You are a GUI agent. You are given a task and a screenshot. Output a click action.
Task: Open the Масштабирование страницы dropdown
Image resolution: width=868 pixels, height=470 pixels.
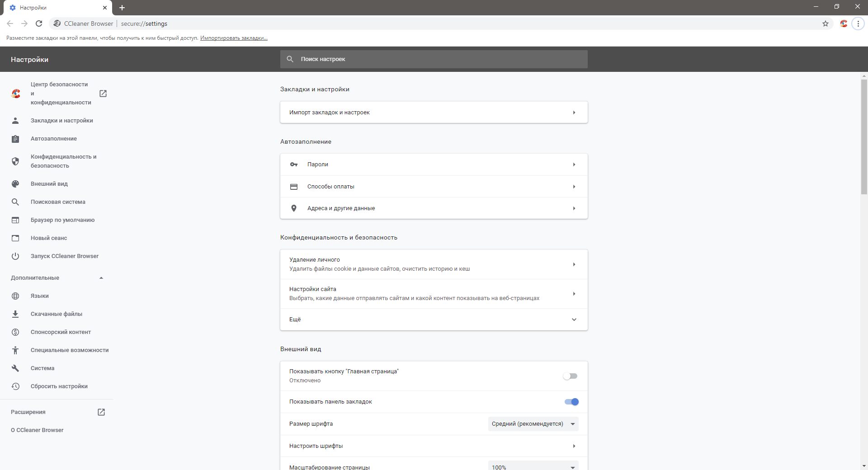tap(533, 467)
